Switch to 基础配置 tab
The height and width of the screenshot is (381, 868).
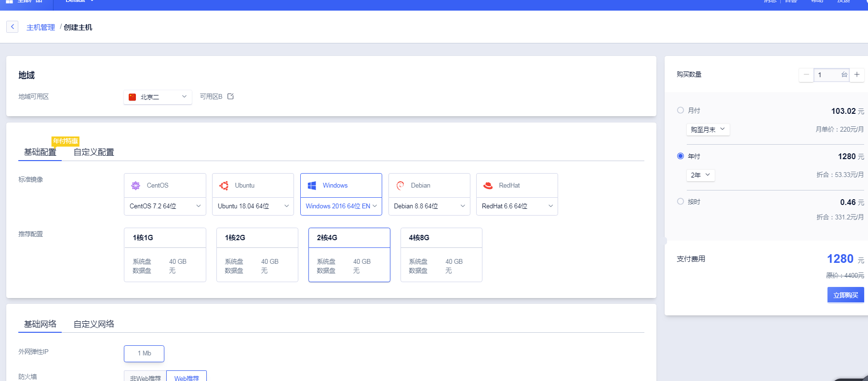click(x=40, y=152)
